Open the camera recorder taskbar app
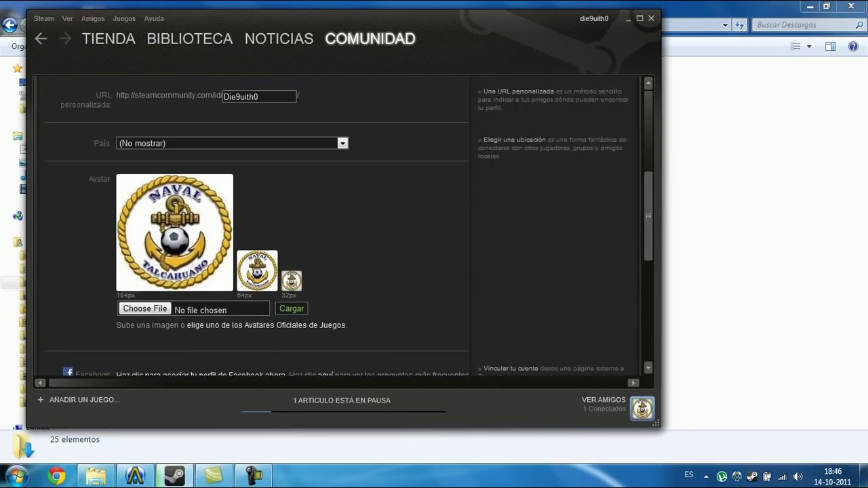 (x=254, y=476)
